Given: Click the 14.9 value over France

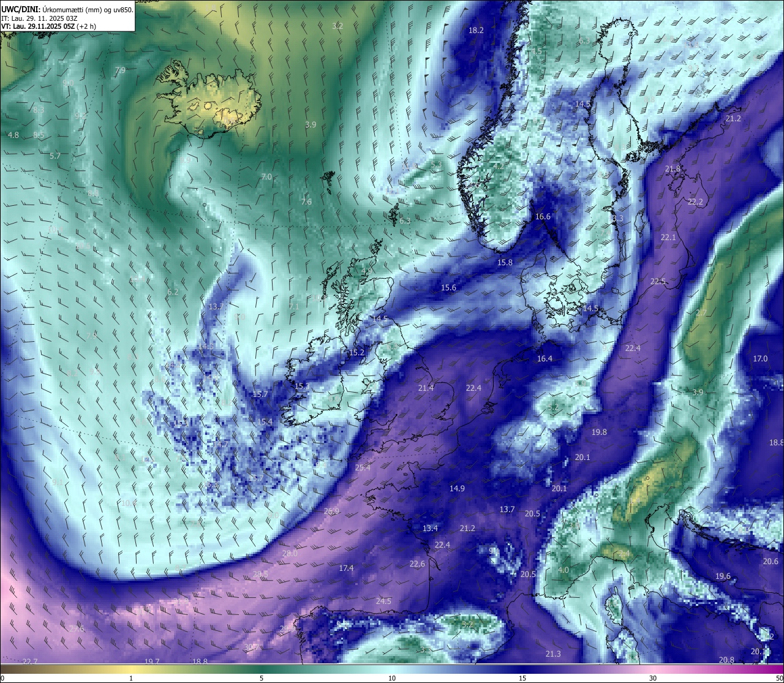Looking at the screenshot, I should click(457, 488).
